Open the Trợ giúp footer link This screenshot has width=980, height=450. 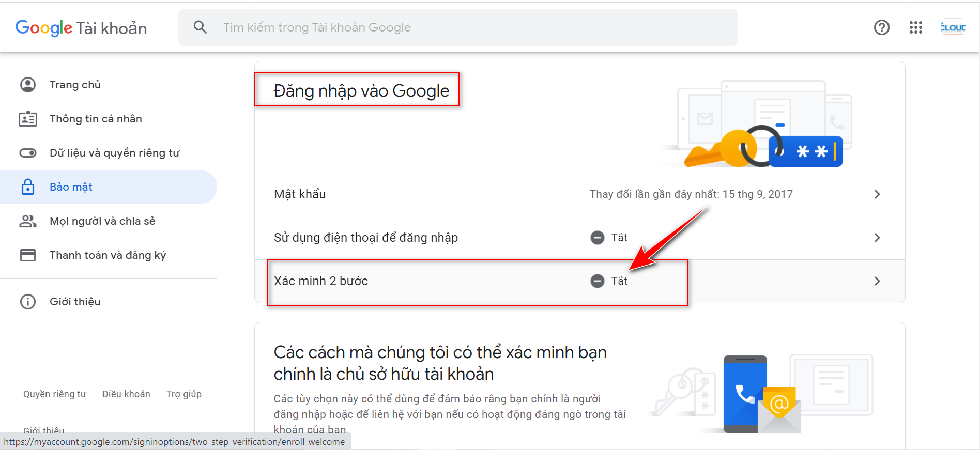pyautogui.click(x=184, y=394)
